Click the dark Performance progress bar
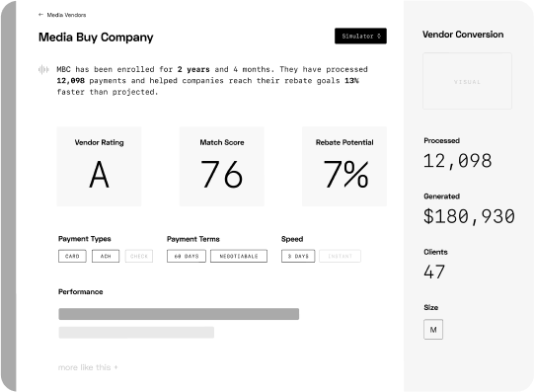 pyautogui.click(x=179, y=314)
